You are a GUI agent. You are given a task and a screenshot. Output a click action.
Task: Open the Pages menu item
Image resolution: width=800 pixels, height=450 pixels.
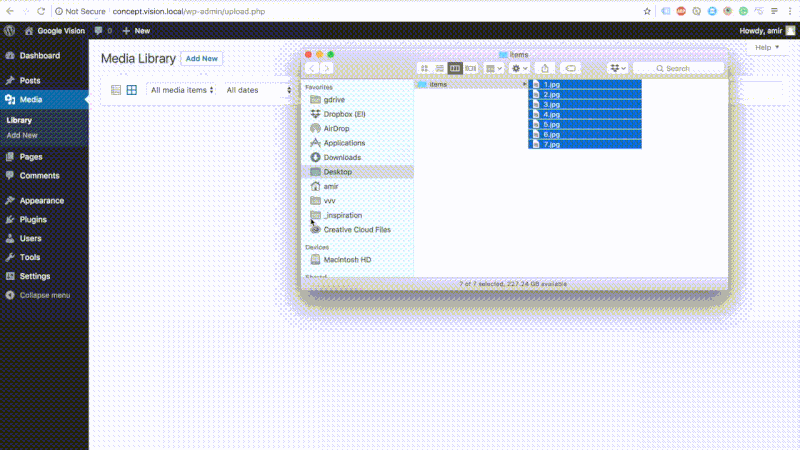tap(31, 157)
